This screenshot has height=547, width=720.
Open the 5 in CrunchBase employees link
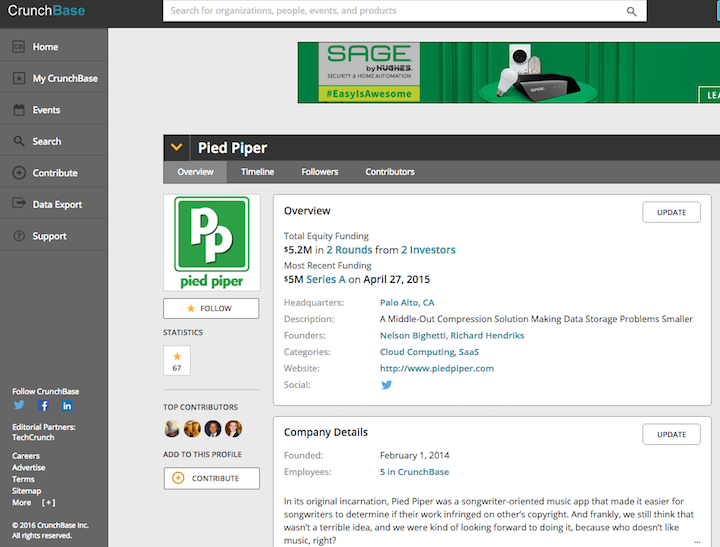tap(414, 472)
